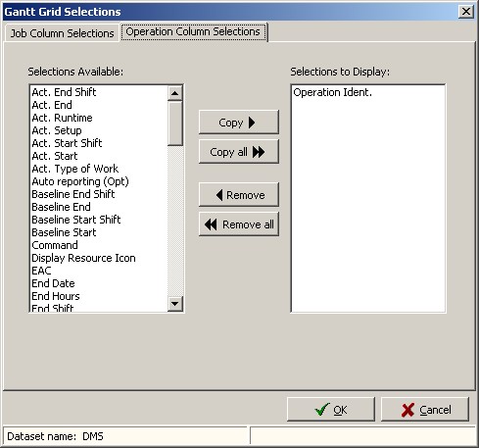Click the scrollbar thumb in Selections Available
The width and height of the screenshot is (479, 448).
(175, 124)
